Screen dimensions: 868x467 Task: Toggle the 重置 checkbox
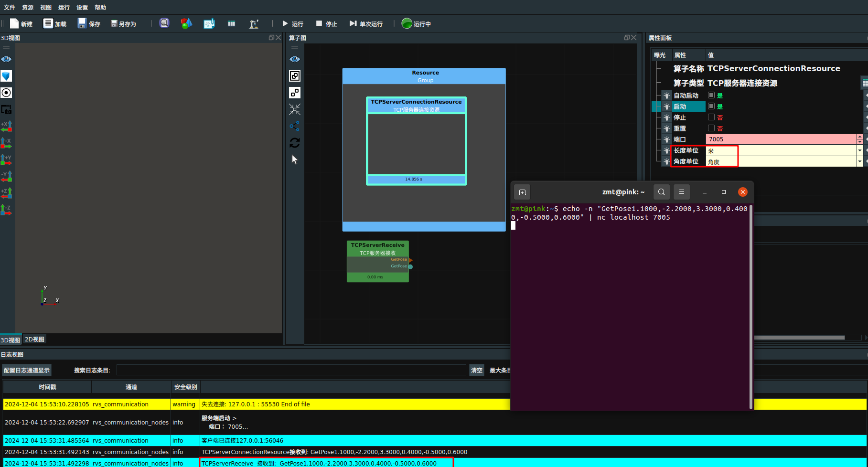point(711,128)
